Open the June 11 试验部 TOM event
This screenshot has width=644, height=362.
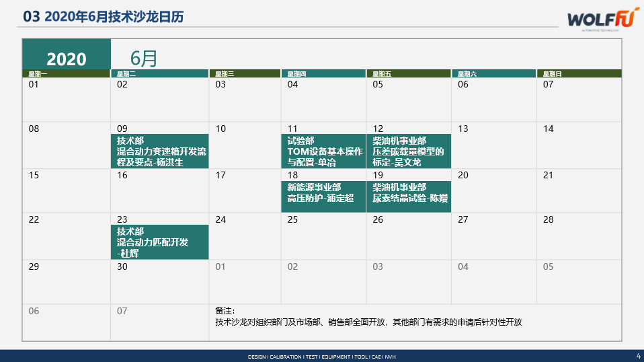(x=323, y=151)
